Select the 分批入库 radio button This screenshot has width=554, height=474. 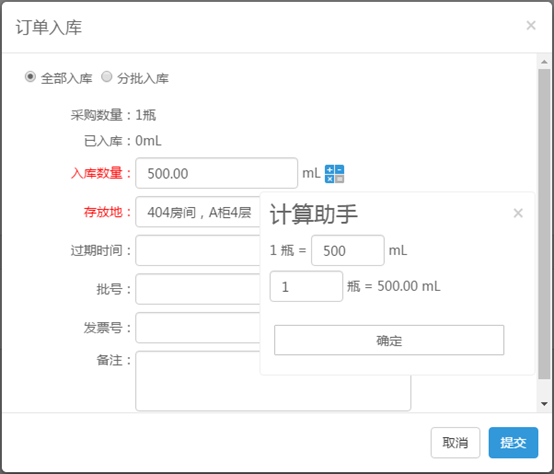[107, 77]
